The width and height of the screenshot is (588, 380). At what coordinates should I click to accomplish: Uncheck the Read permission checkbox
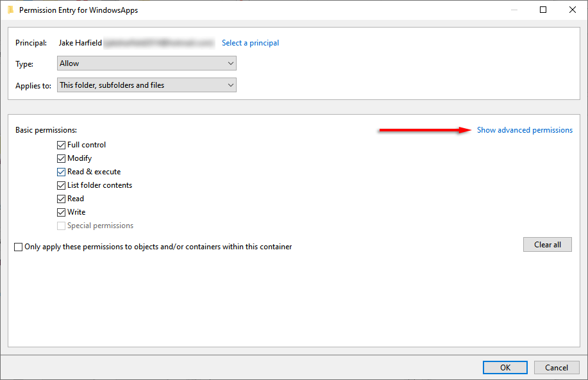click(x=61, y=199)
